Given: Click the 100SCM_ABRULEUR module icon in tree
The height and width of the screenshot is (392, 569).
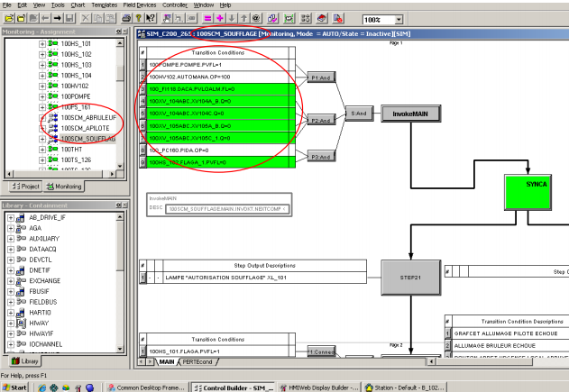Looking at the screenshot, I should (x=53, y=117).
